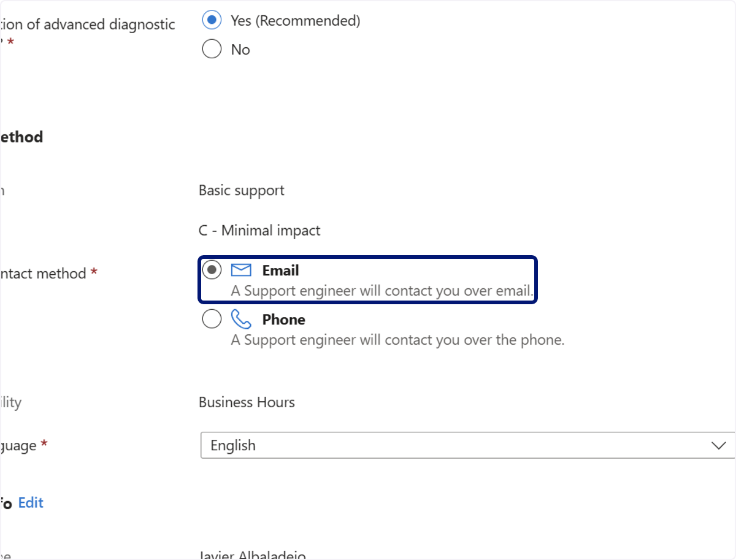Select the Email contact method radio

click(x=212, y=270)
